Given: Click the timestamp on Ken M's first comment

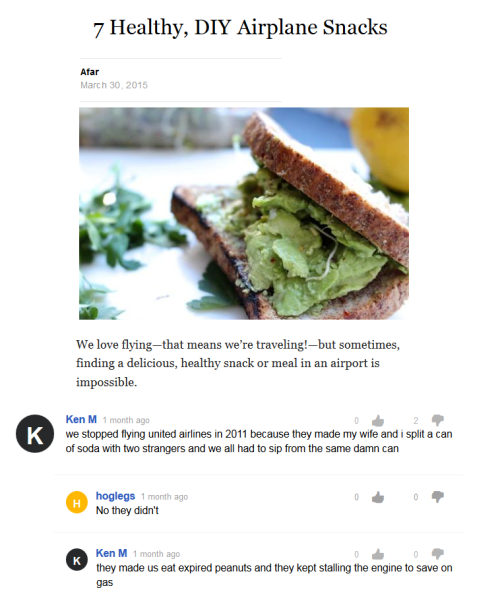Looking at the screenshot, I should [126, 420].
